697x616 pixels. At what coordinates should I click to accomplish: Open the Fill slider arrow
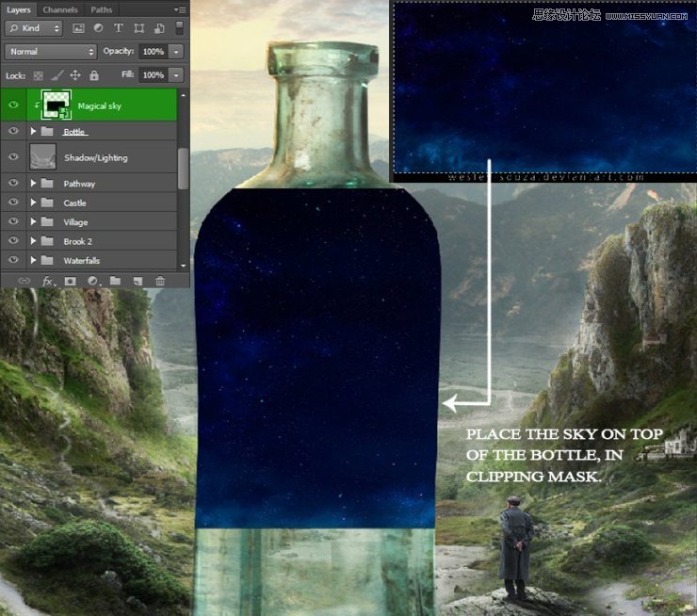click(176, 75)
